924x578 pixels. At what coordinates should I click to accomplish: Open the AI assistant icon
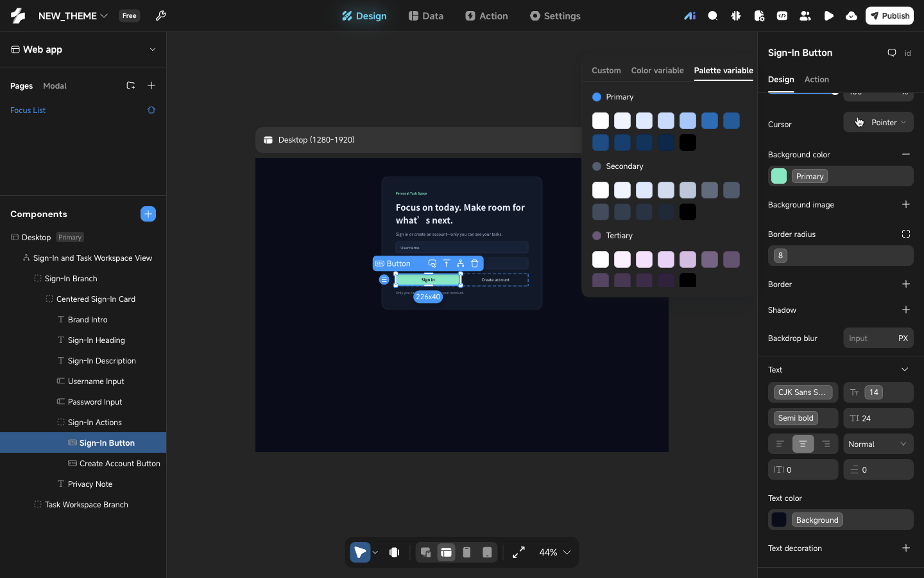pyautogui.click(x=690, y=16)
